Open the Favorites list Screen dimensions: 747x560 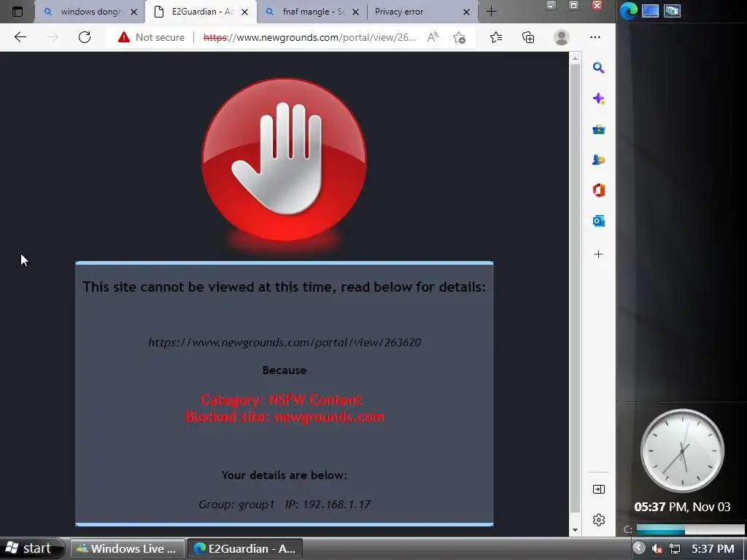tap(496, 37)
